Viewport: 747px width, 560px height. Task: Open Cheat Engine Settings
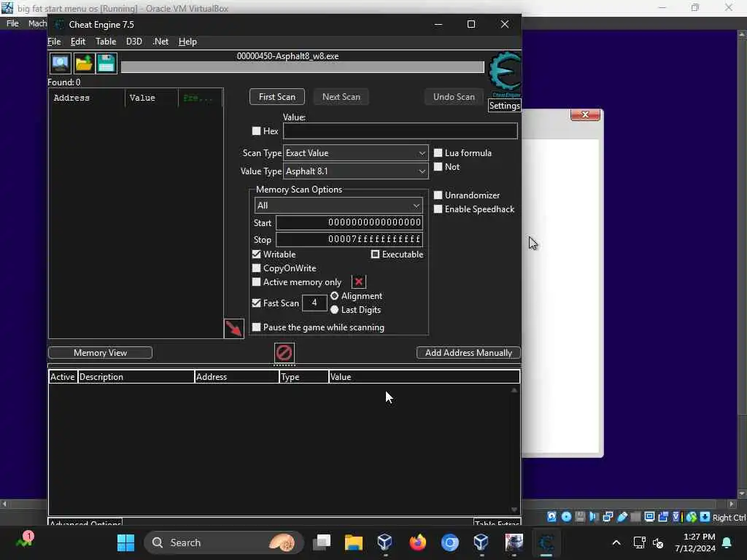pos(504,106)
